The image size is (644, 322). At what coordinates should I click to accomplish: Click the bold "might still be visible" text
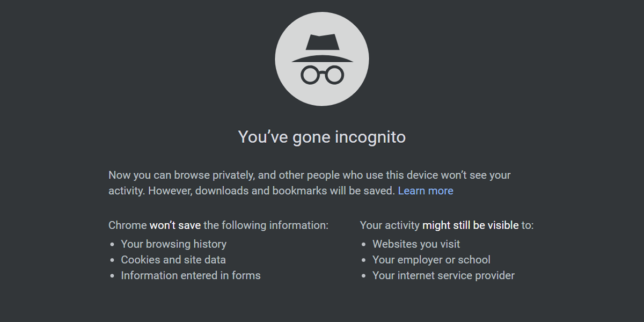click(x=471, y=225)
